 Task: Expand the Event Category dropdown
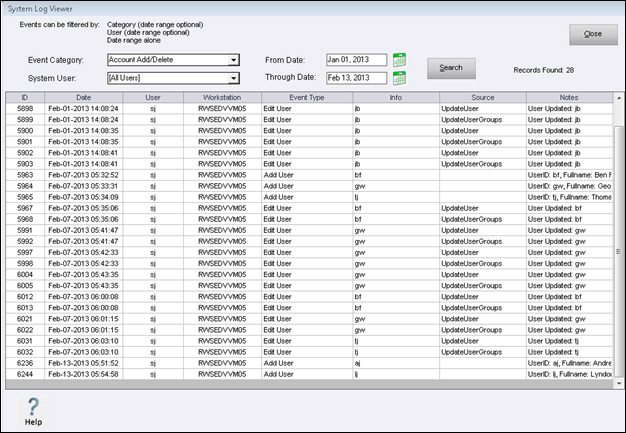232,60
